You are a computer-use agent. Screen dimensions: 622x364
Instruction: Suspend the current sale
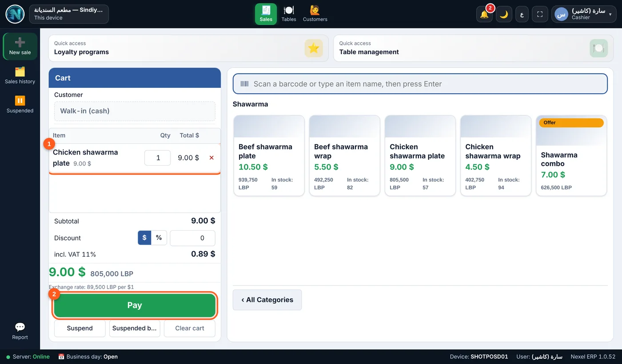(80, 328)
